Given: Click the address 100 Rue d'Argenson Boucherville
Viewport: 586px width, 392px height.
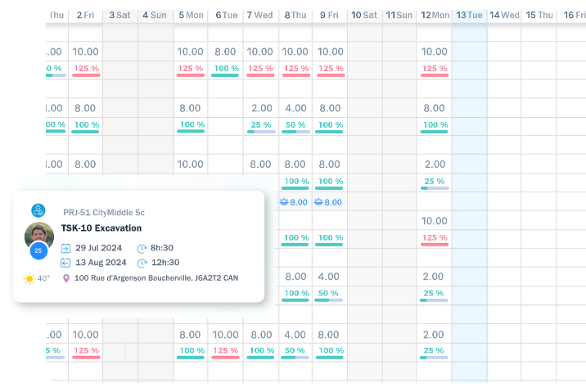Looking at the screenshot, I should coord(156,278).
